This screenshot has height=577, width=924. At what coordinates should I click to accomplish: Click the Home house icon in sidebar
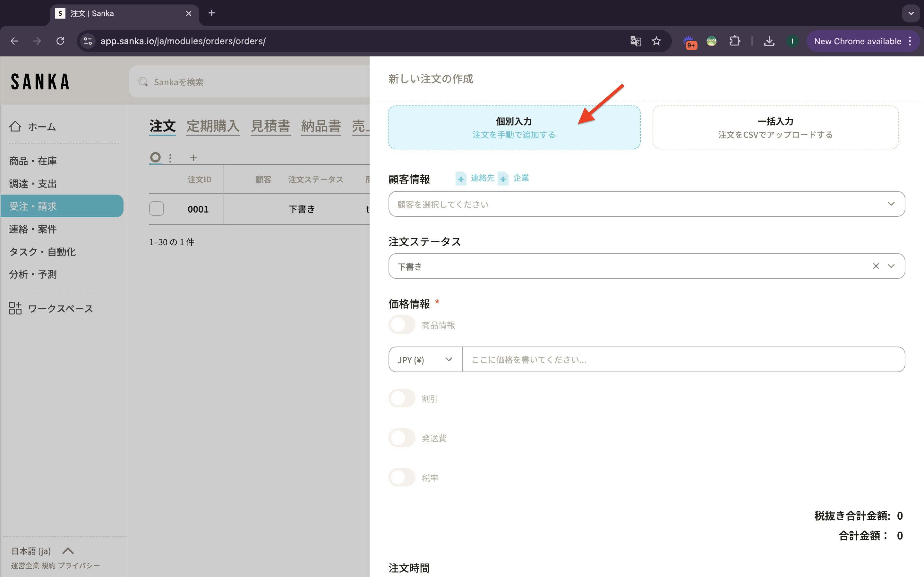(15, 126)
